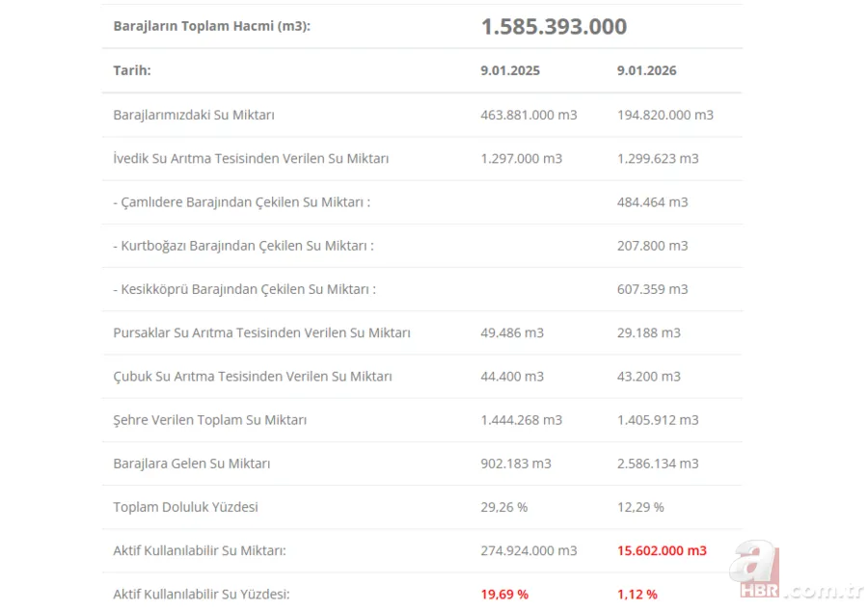This screenshot has width=868, height=610.
Task: Click the Çubuk Su Arıtma Tesisinden row label
Action: click(x=253, y=376)
